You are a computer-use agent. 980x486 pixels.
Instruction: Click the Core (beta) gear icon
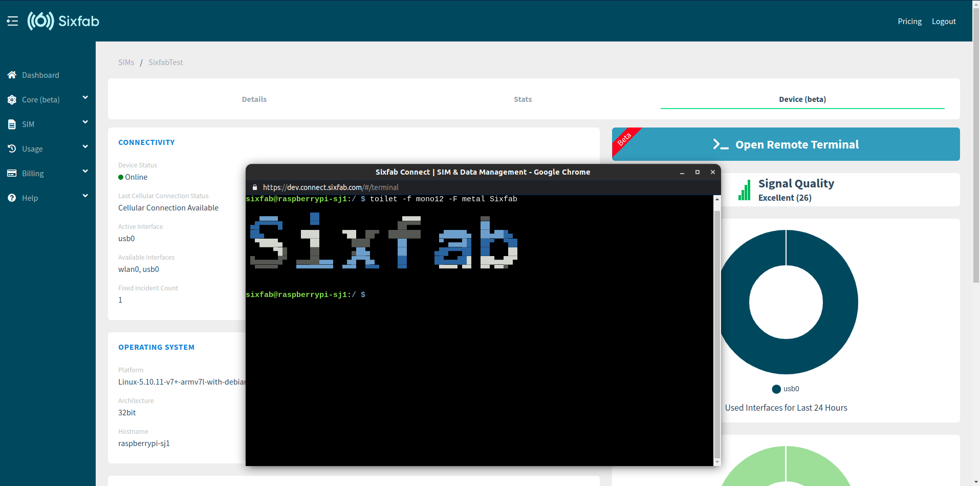(x=12, y=100)
